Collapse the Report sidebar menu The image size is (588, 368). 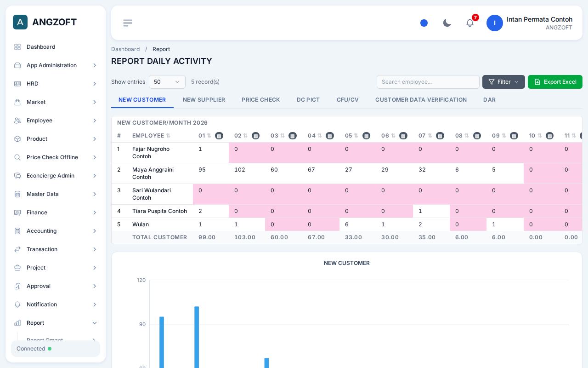click(x=56, y=323)
